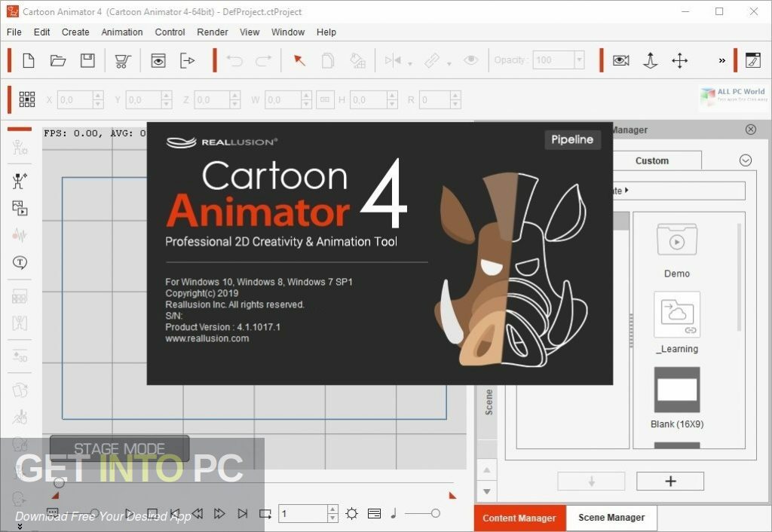
Task: Switch to the Custom tab
Action: click(x=652, y=161)
